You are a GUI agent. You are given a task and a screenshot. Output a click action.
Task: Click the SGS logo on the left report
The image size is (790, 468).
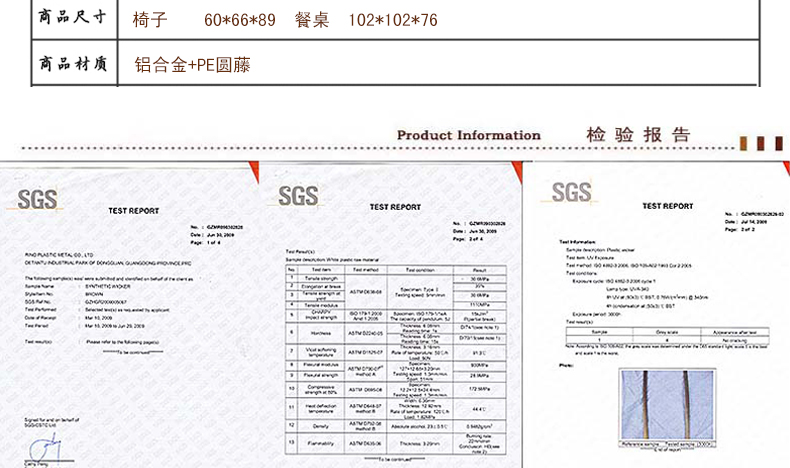click(x=39, y=196)
